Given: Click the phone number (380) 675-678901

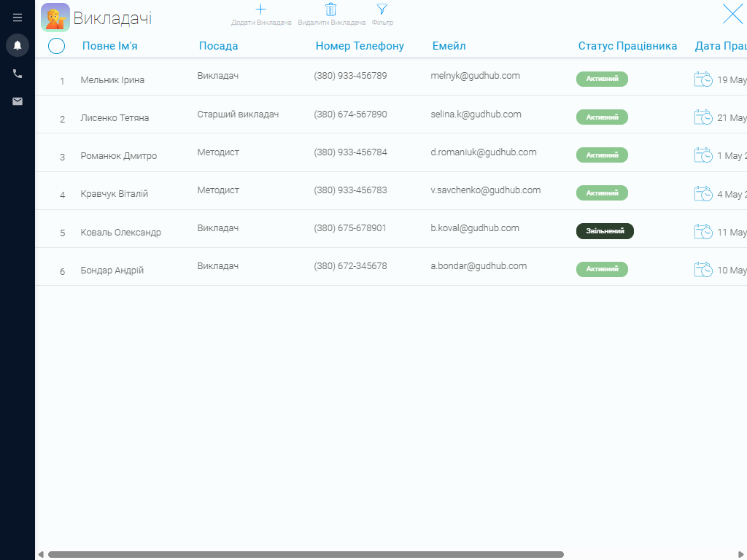Looking at the screenshot, I should tap(350, 228).
